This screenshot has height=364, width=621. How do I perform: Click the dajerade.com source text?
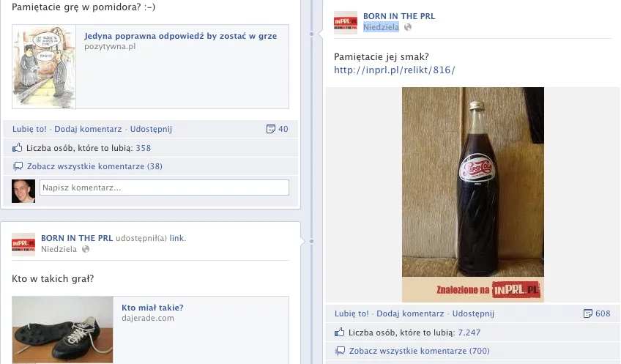pos(148,318)
